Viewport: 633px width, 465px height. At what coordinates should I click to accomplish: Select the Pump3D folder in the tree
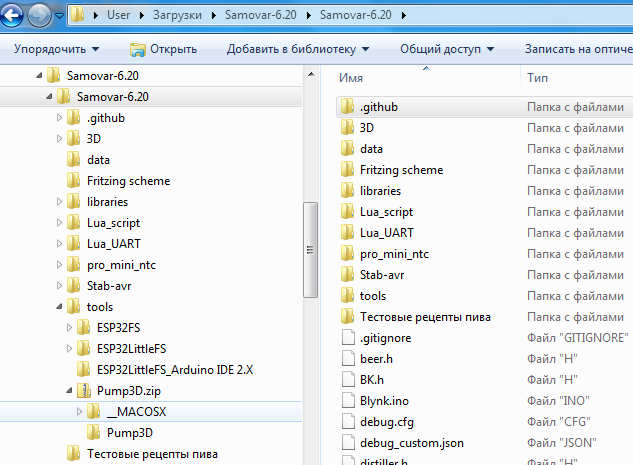pyautogui.click(x=130, y=433)
